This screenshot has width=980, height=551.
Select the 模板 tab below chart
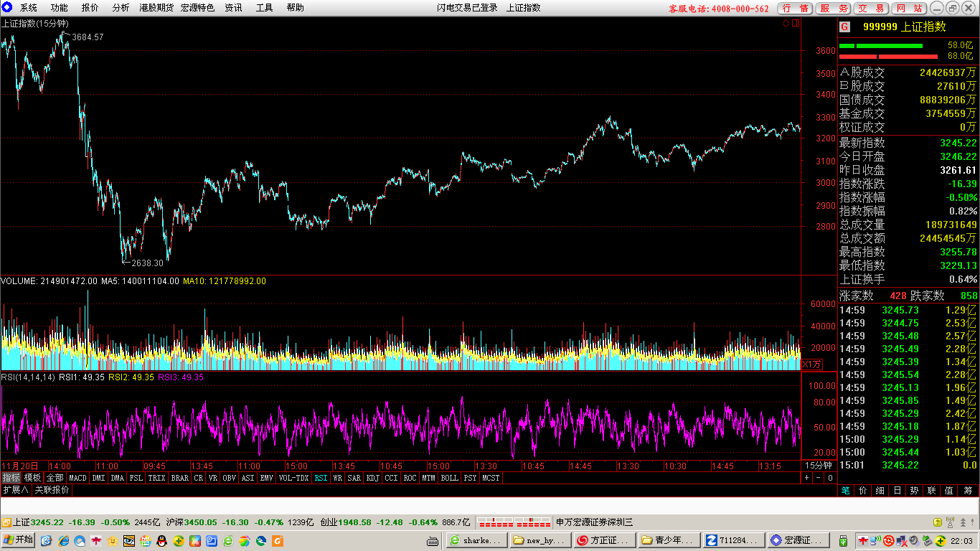tap(32, 477)
